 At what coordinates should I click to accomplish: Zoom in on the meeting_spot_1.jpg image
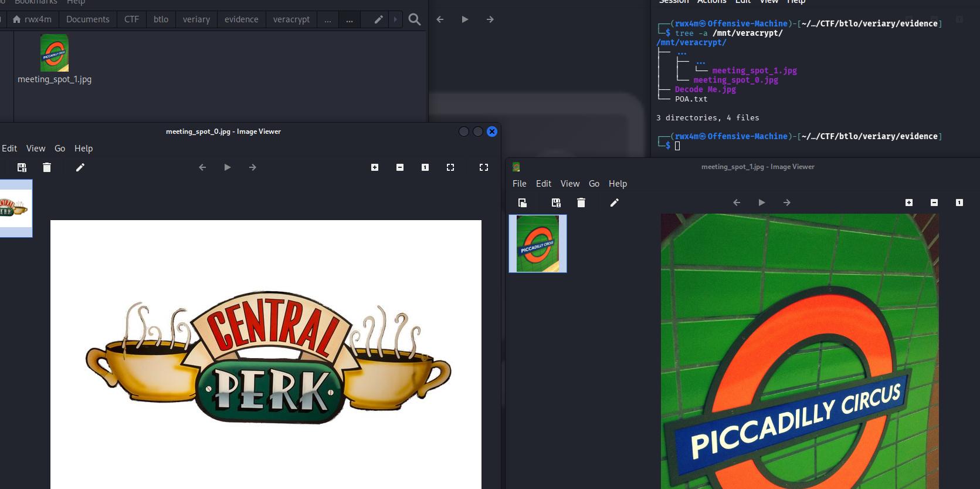coord(909,203)
